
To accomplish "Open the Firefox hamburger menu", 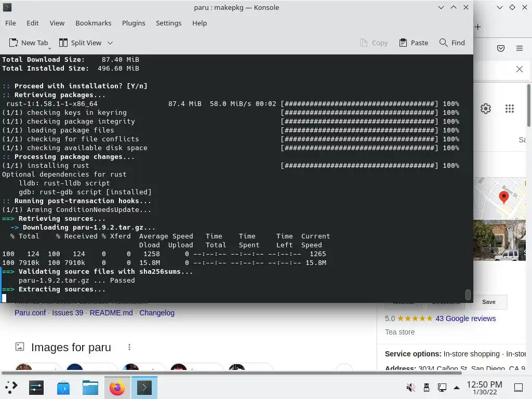I will (x=520, y=48).
